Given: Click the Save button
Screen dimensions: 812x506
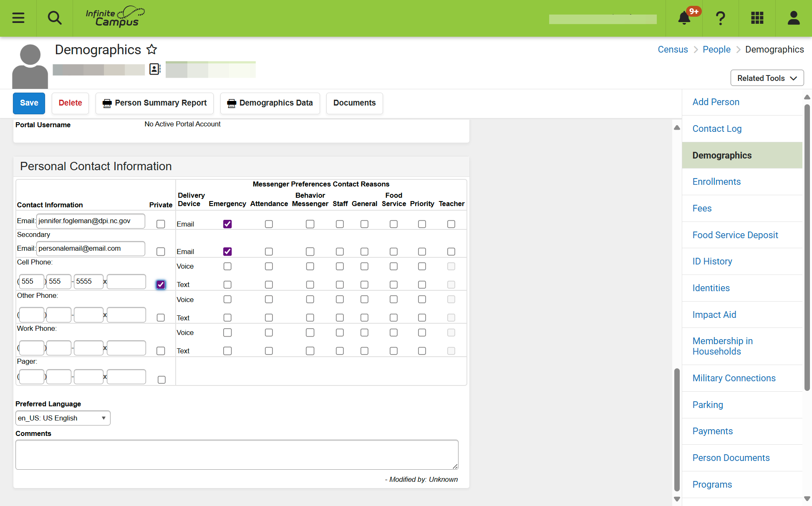Looking at the screenshot, I should coord(29,103).
